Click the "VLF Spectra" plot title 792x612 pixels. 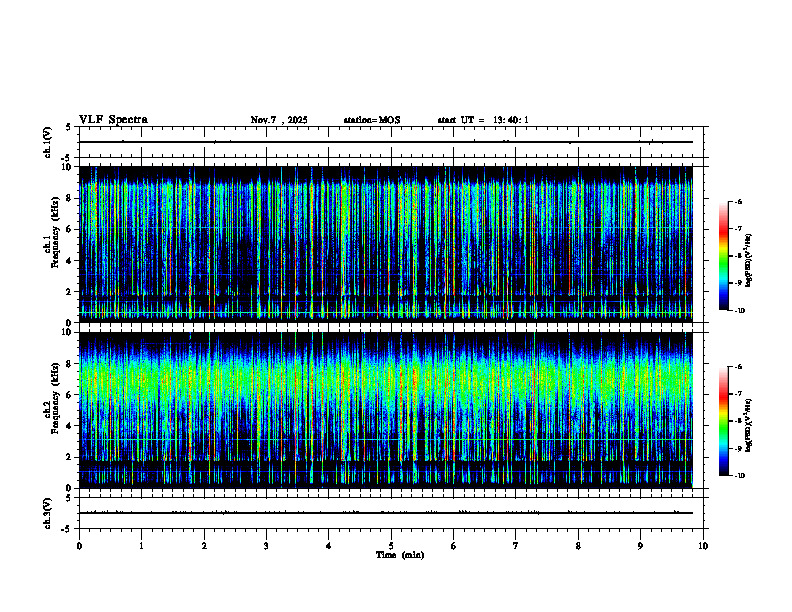coord(113,120)
